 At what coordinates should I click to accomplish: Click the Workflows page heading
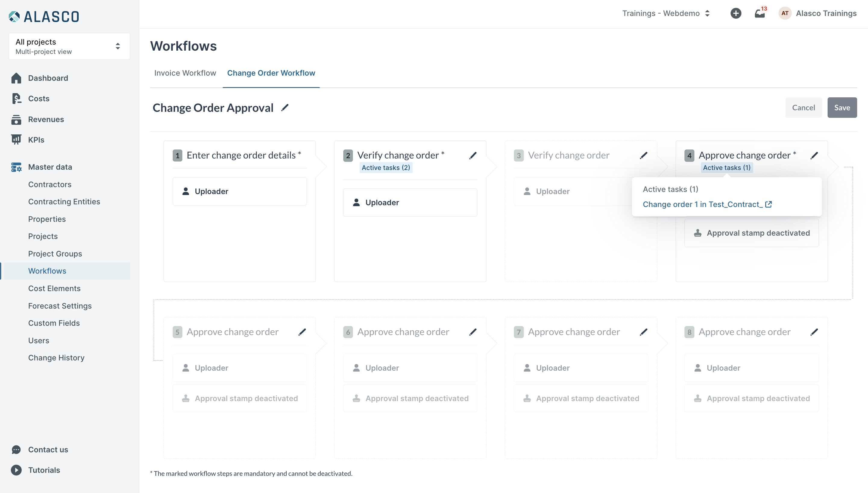tap(184, 46)
